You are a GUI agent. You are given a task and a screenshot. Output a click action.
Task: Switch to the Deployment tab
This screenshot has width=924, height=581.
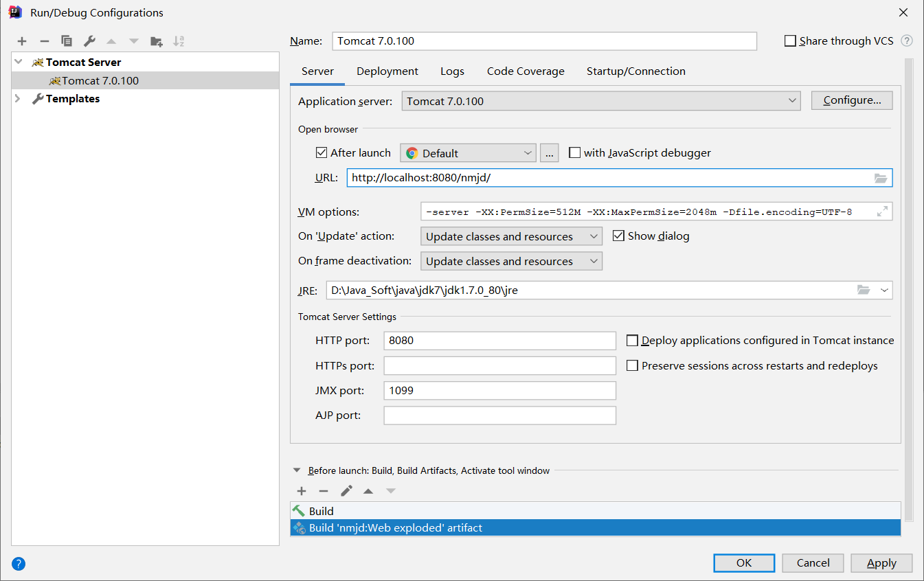(387, 71)
